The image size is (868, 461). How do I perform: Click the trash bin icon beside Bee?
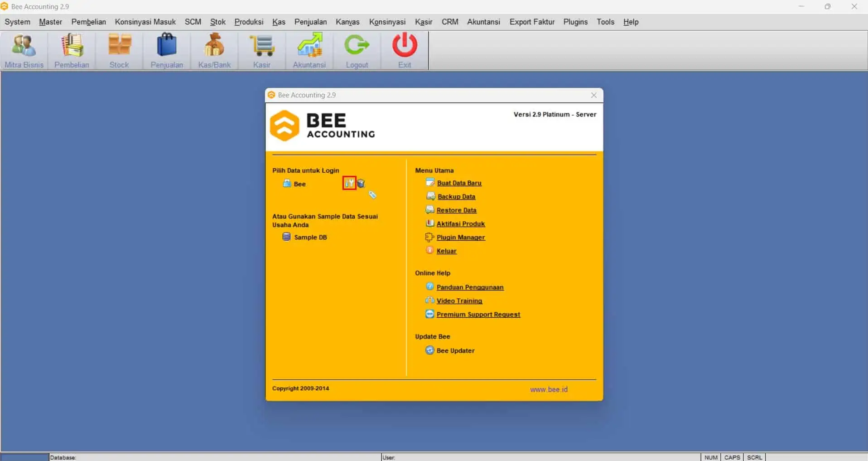(361, 183)
